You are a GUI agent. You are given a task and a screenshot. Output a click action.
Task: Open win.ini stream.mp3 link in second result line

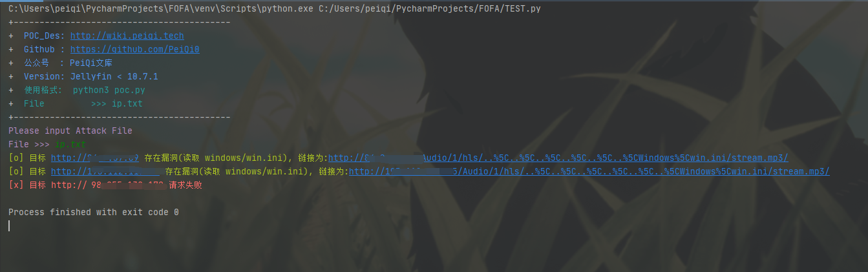[589, 172]
